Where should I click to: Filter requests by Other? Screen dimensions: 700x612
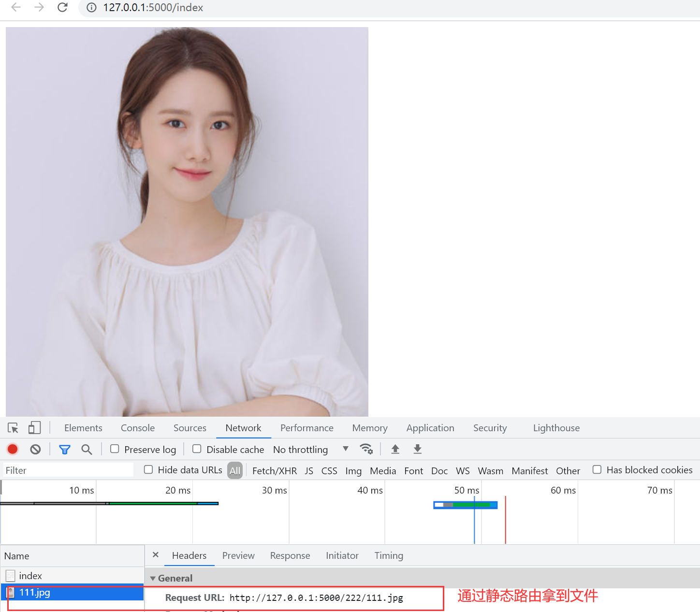pyautogui.click(x=568, y=470)
